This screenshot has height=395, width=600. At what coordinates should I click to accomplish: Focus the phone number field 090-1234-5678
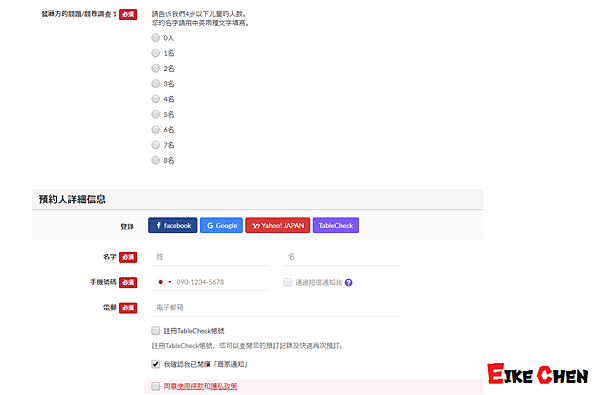point(222,282)
